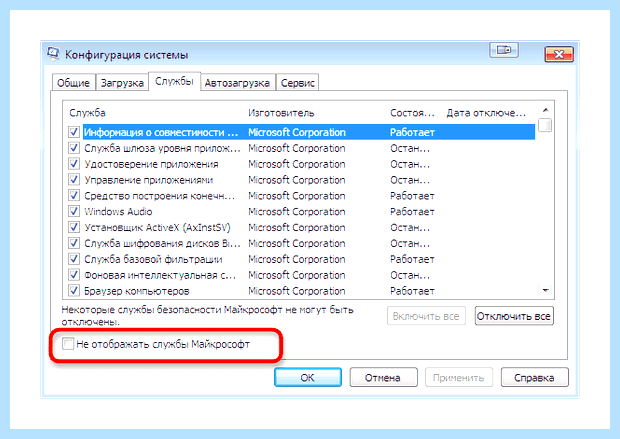This screenshot has height=439, width=620.
Task: Disable Средство построения конечн service checkbox
Action: 74,195
